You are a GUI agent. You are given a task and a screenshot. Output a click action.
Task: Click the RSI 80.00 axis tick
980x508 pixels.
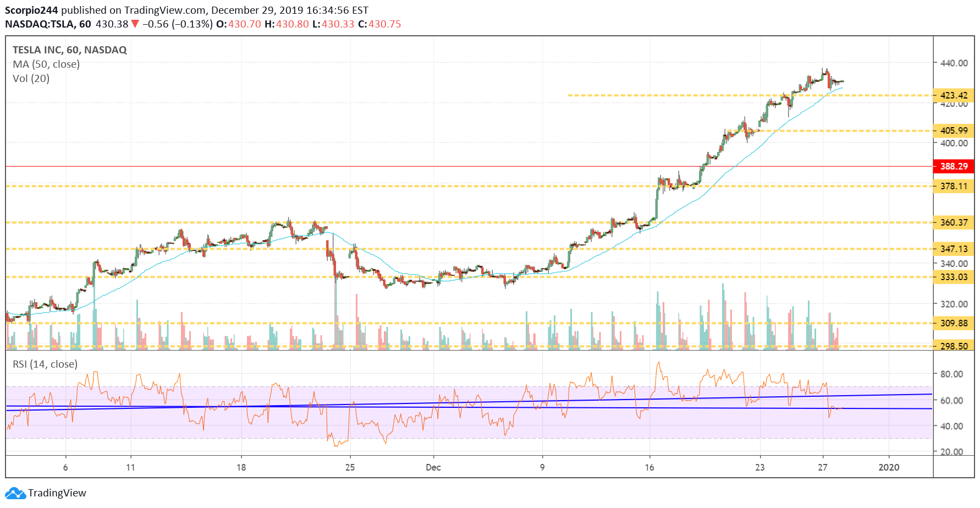pos(952,374)
